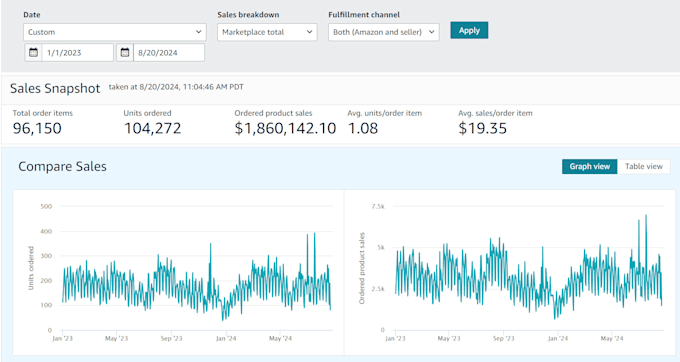Click the end date field 8/20/2024
Image resolution: width=680 pixels, height=362 pixels.
pyautogui.click(x=169, y=52)
